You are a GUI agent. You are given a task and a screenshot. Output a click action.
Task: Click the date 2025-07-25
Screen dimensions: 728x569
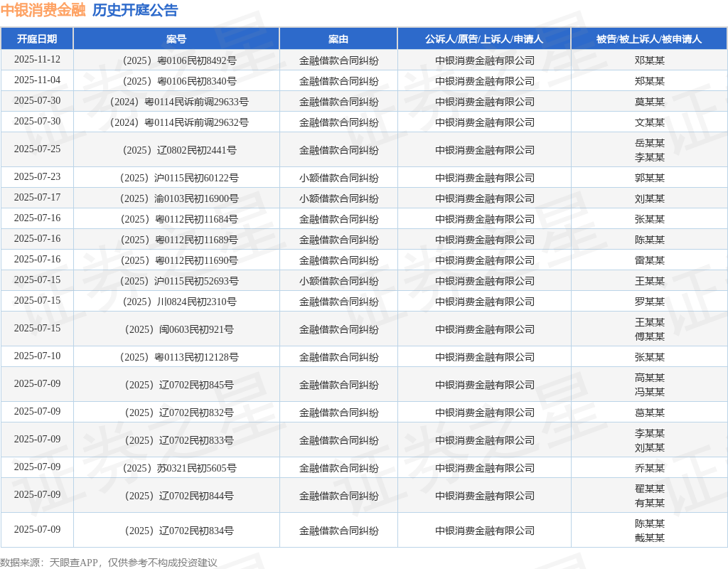[x=37, y=149]
